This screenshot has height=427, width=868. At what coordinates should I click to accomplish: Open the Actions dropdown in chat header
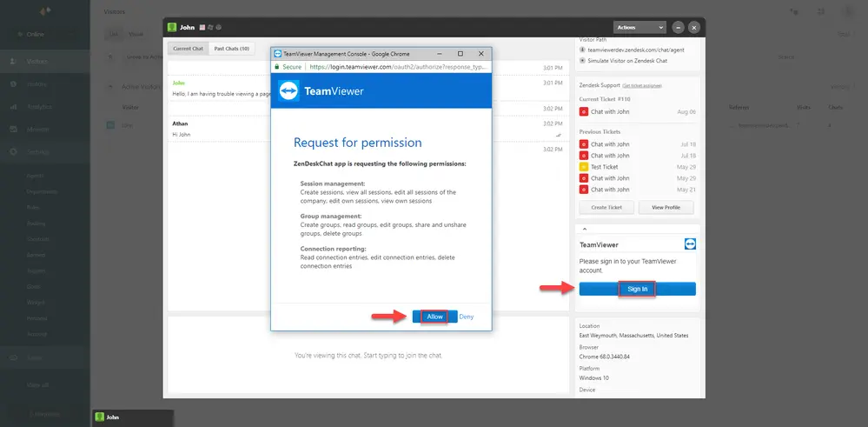tap(639, 27)
